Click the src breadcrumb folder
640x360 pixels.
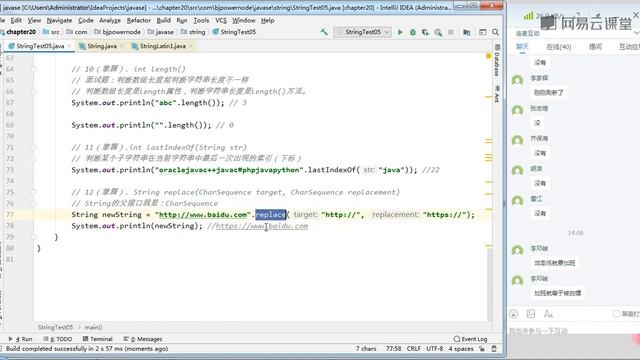[x=51, y=32]
